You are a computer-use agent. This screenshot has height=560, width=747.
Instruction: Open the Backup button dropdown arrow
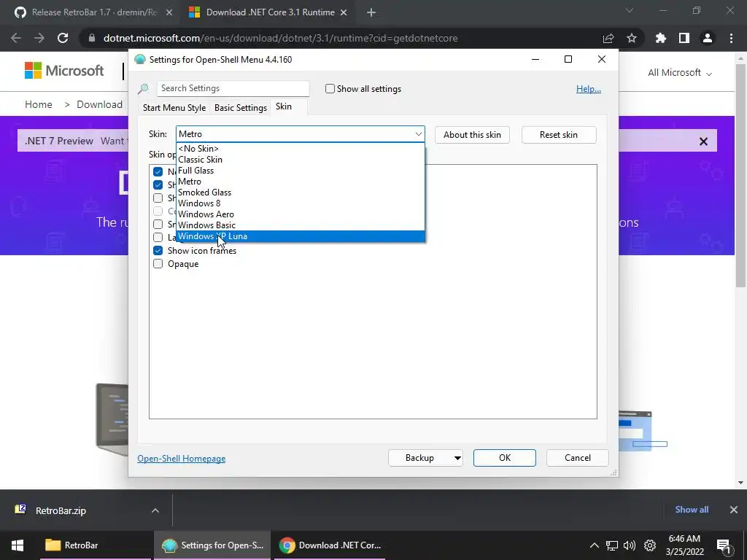click(457, 458)
